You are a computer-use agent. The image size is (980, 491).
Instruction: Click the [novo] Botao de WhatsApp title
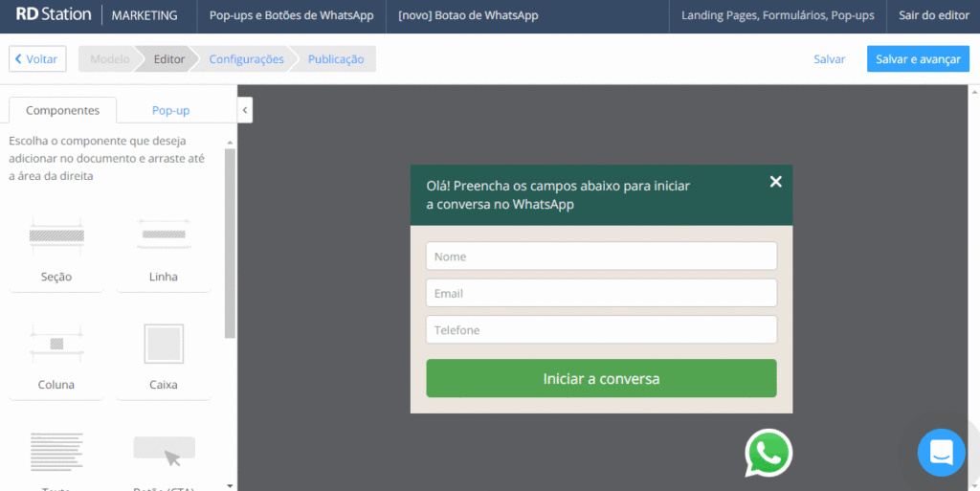468,15
